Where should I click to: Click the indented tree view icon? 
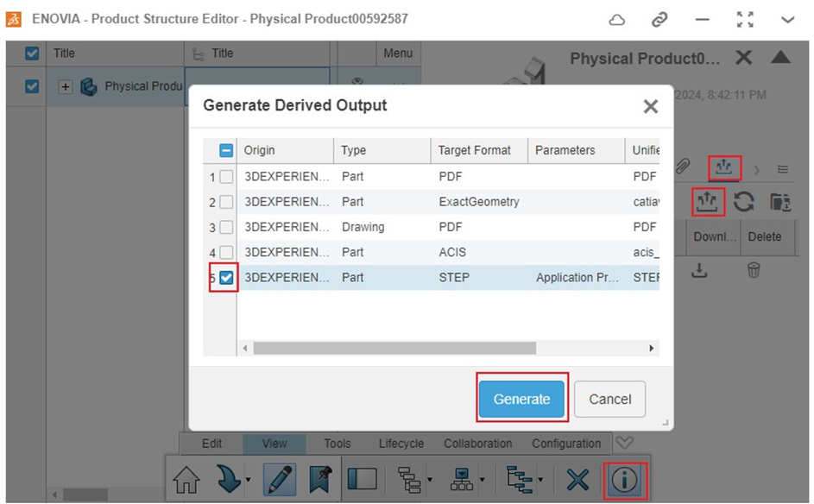click(x=409, y=480)
